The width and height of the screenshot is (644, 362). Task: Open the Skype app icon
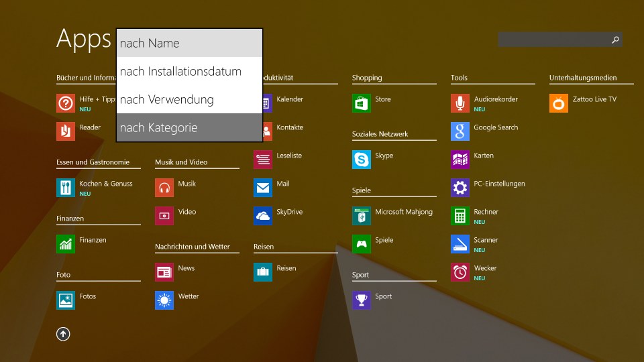coord(362,160)
